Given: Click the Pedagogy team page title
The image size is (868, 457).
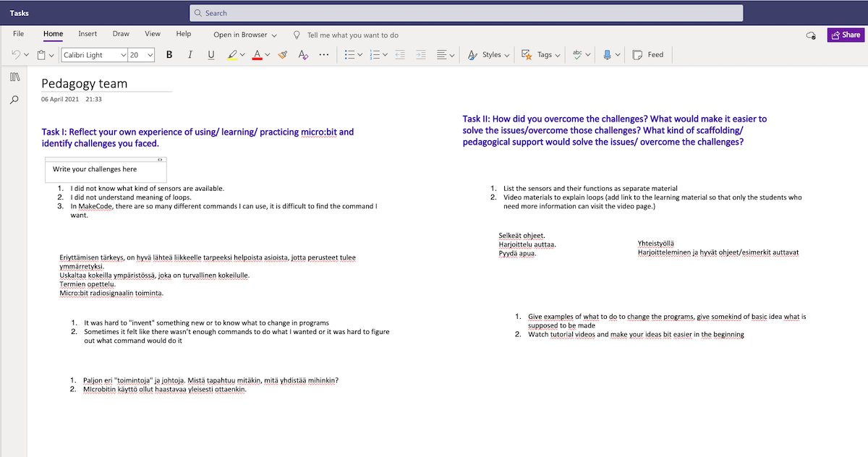Looking at the screenshot, I should click(x=85, y=83).
